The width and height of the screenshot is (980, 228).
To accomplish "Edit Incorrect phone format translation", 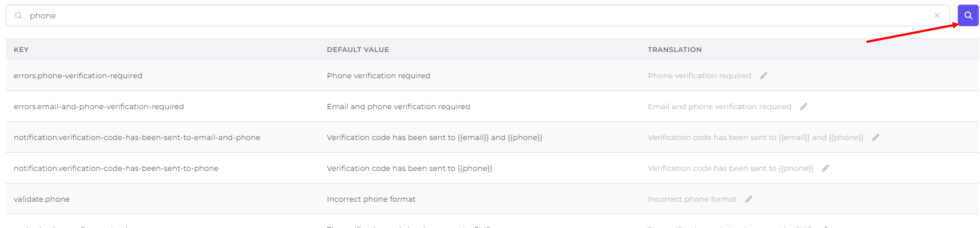I will pos(748,199).
